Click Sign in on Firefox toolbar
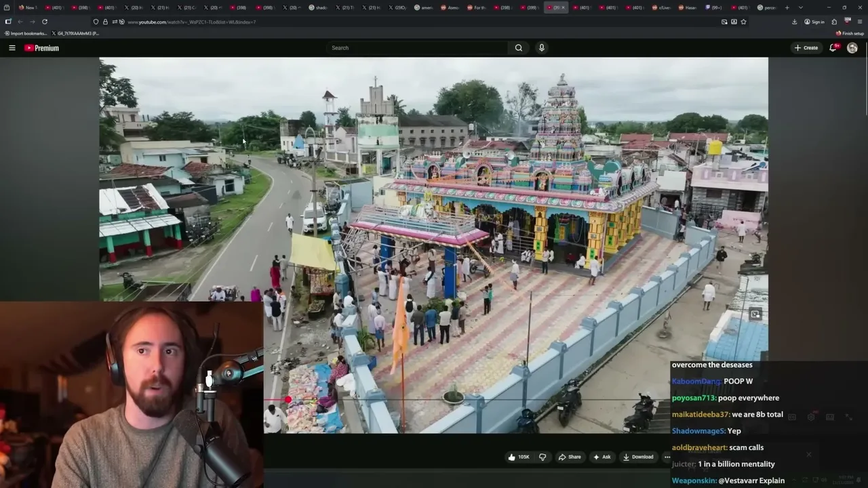 (814, 22)
